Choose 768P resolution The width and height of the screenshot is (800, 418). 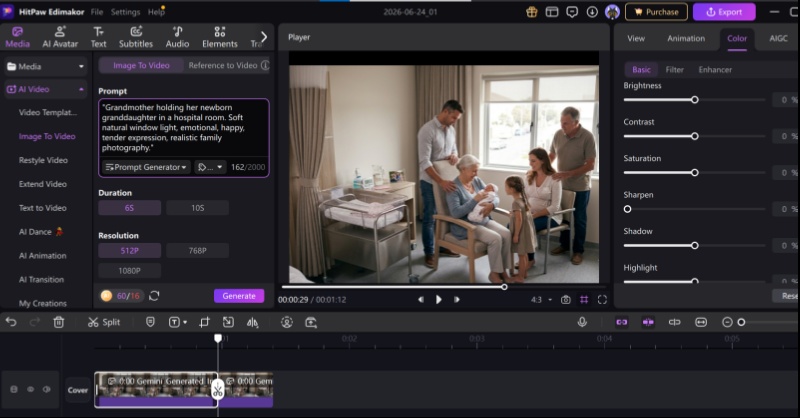pyautogui.click(x=197, y=251)
